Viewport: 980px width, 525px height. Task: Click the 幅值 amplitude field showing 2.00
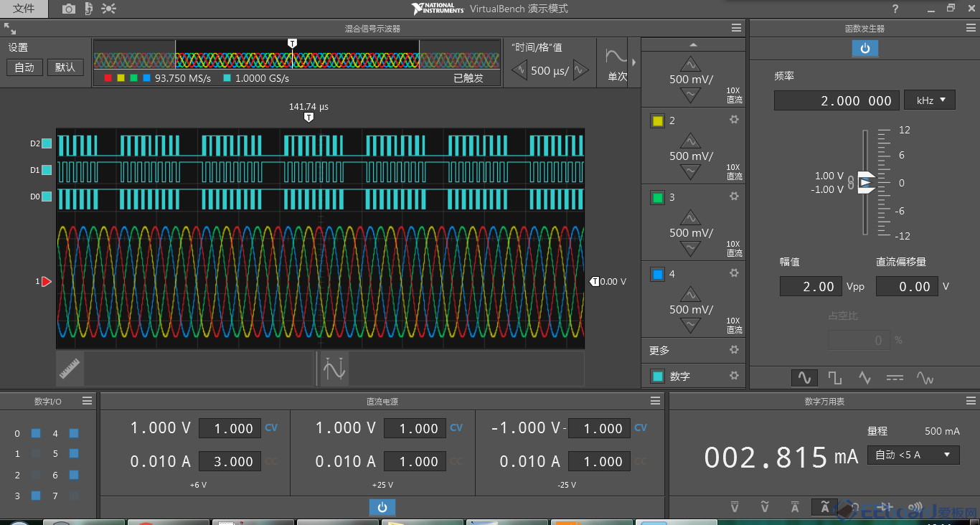click(811, 286)
